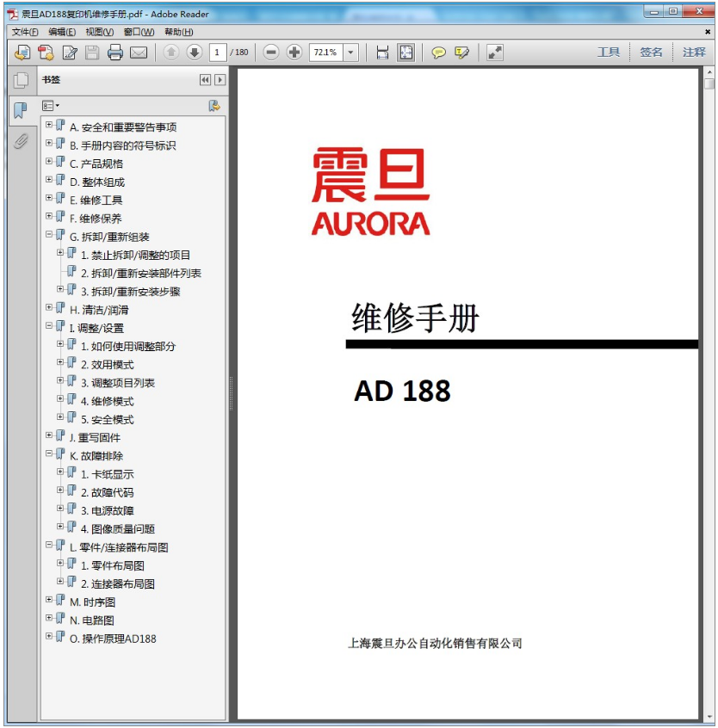The image size is (718, 728).
Task: Zoom in with the plus button
Action: (x=294, y=52)
